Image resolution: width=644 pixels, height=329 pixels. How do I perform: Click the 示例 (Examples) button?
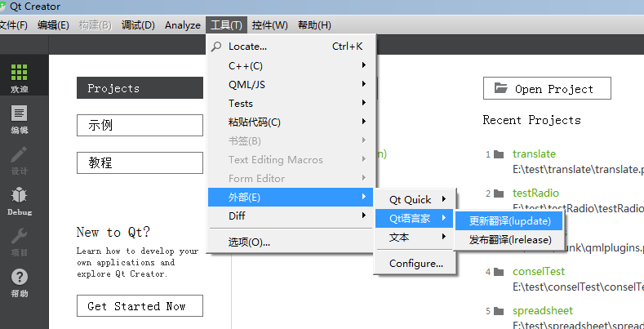coord(140,125)
